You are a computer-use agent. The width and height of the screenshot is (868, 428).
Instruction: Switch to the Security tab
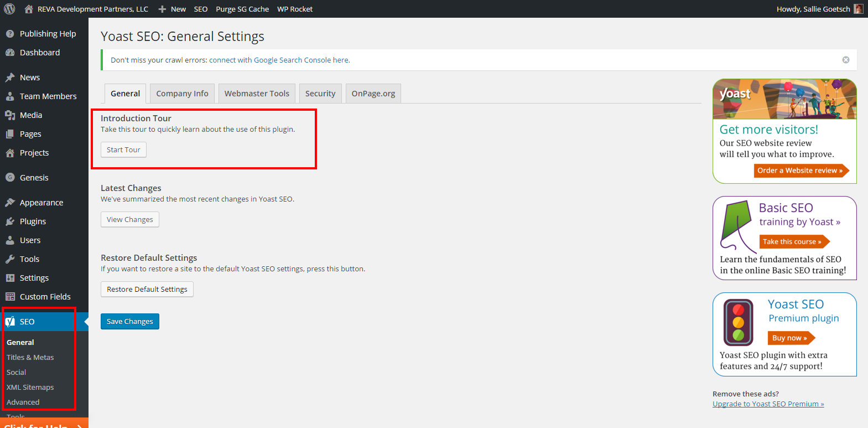(320, 94)
